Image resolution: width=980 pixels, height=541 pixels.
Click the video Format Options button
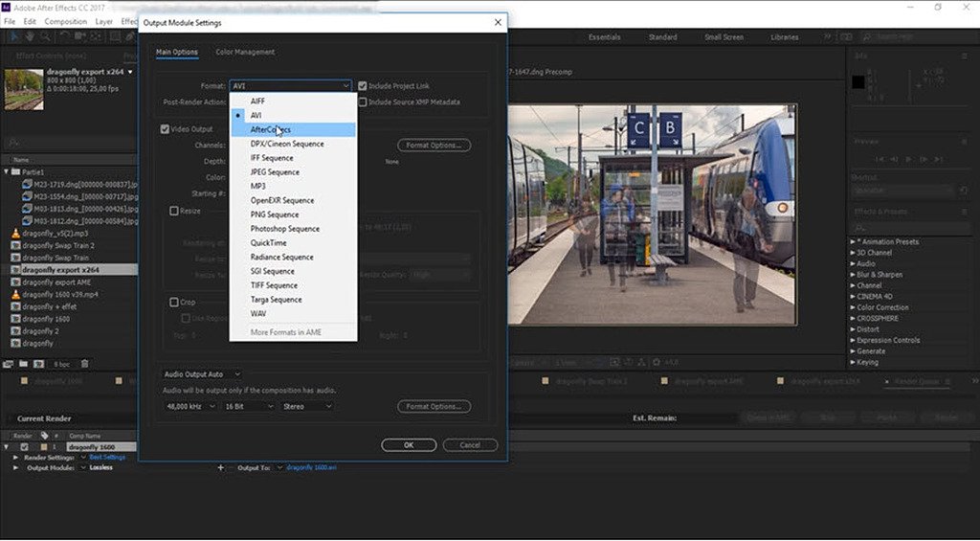point(434,146)
